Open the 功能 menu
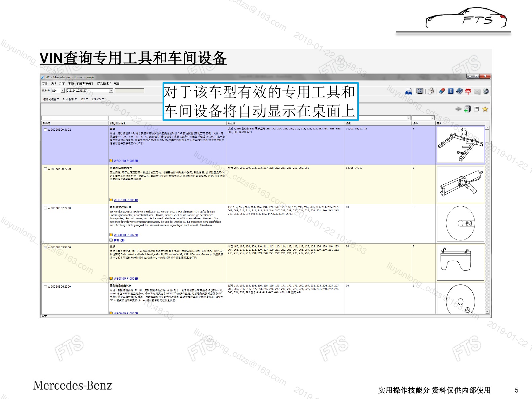Viewport: 532px width, 399px height. [x=62, y=84]
